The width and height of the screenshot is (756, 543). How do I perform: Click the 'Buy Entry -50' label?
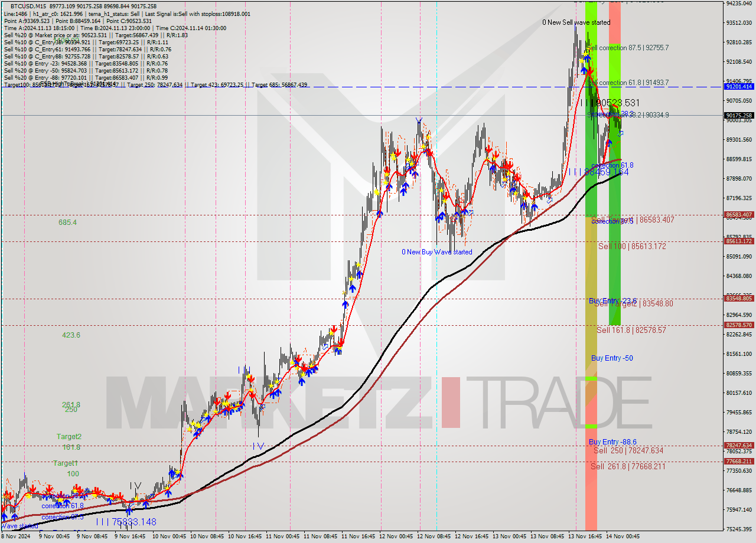click(612, 358)
